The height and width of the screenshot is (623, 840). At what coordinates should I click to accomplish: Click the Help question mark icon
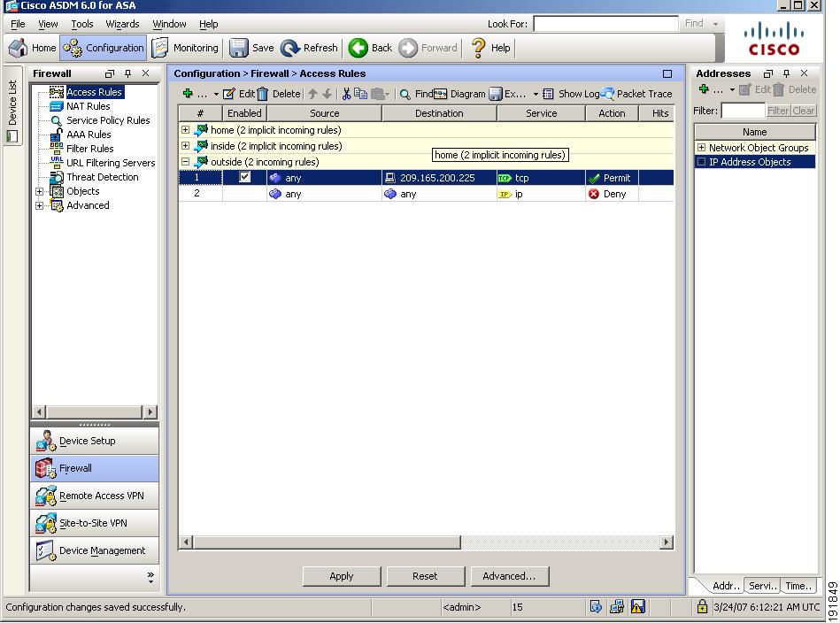tap(478, 48)
